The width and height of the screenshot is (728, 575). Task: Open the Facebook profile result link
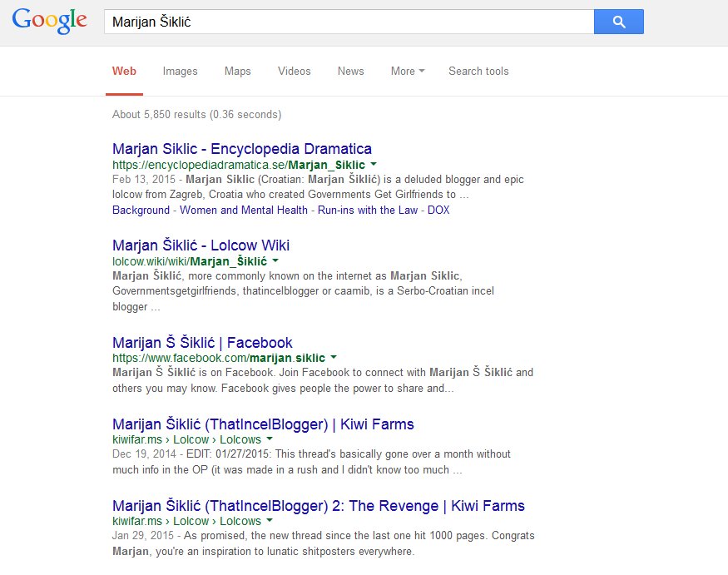(x=202, y=343)
